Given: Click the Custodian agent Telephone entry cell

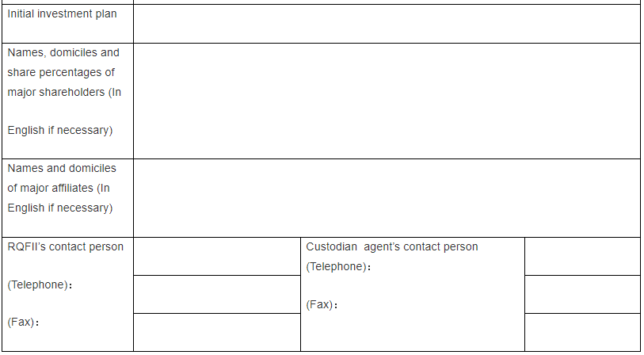Looking at the screenshot, I should click(x=582, y=295).
